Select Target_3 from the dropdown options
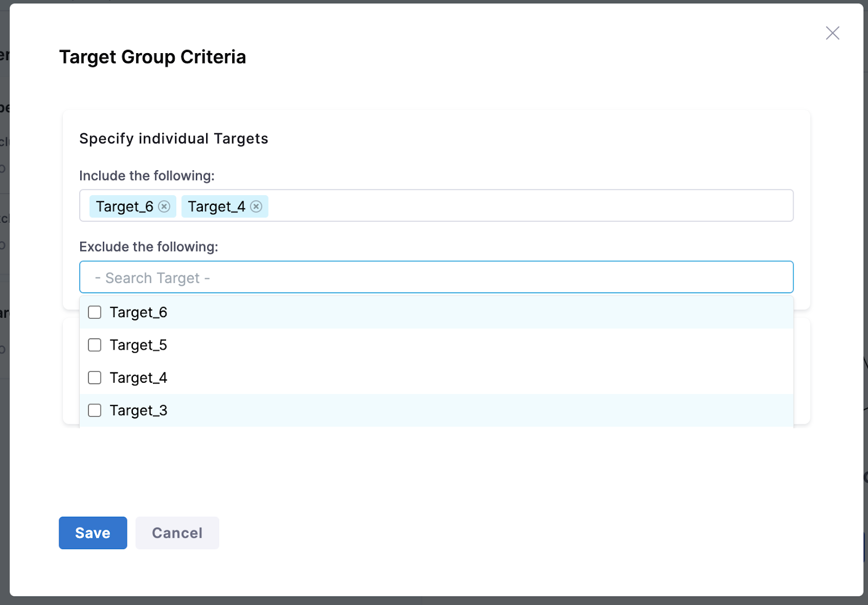 tap(139, 410)
